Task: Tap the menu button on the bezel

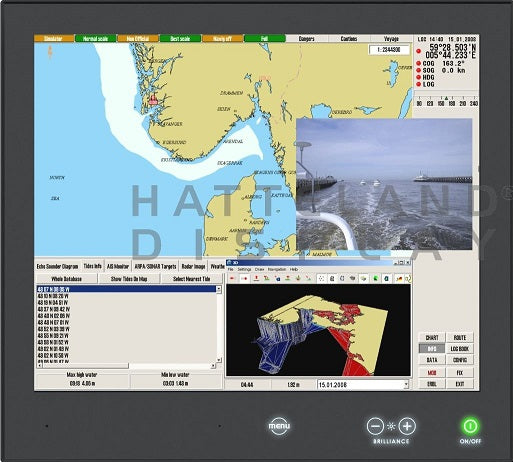Action: tap(279, 426)
